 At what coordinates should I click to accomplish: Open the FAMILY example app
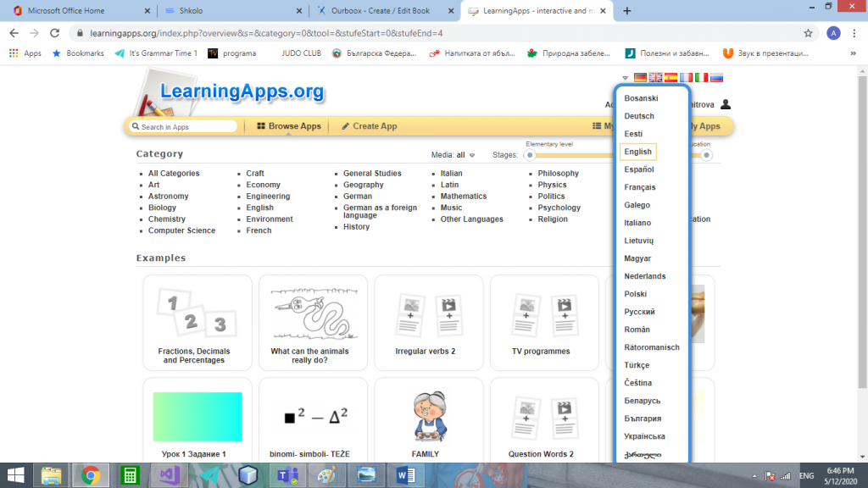point(429,420)
